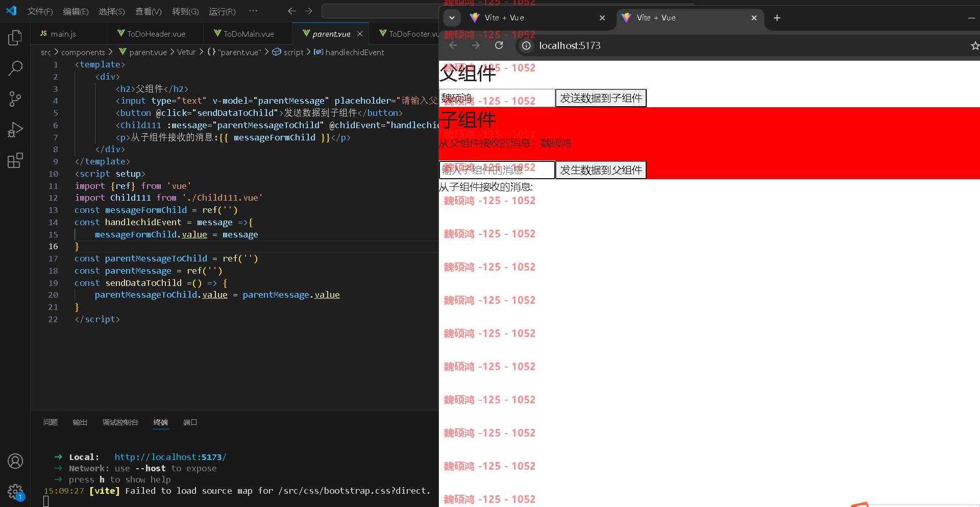This screenshot has width=980, height=507.
Task: Go back in VS Code navigation history
Action: click(x=292, y=11)
